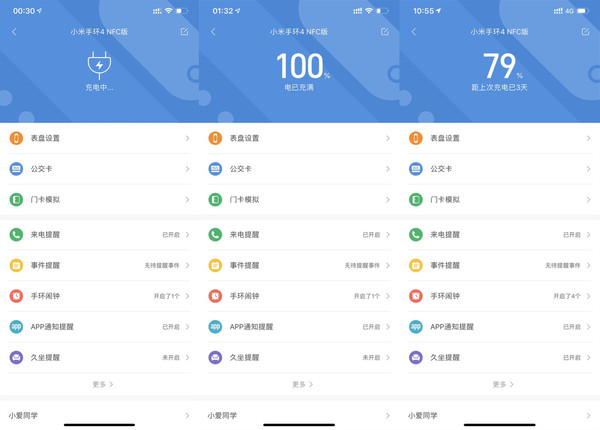Tap 电已充满 text under 100%
The width and height of the screenshot is (600, 430).
299,88
